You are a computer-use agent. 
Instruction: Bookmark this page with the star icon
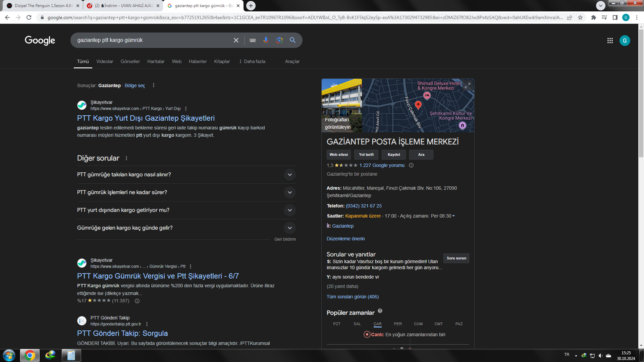click(580, 17)
